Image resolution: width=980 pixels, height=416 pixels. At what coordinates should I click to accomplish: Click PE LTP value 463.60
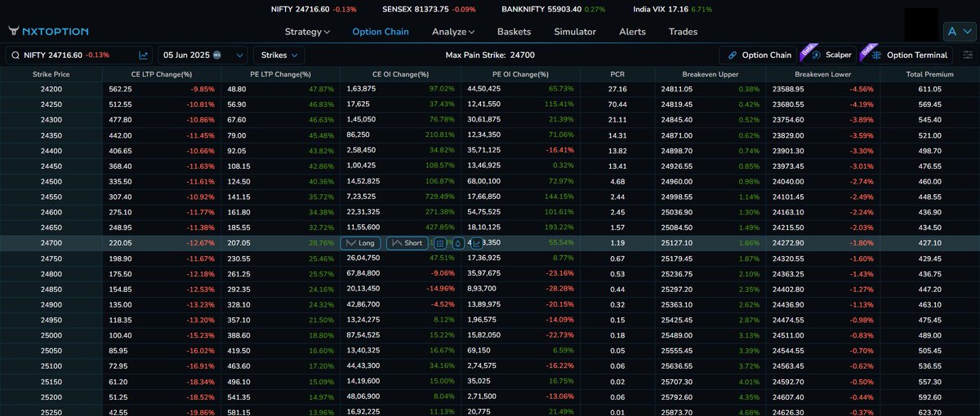(x=239, y=367)
